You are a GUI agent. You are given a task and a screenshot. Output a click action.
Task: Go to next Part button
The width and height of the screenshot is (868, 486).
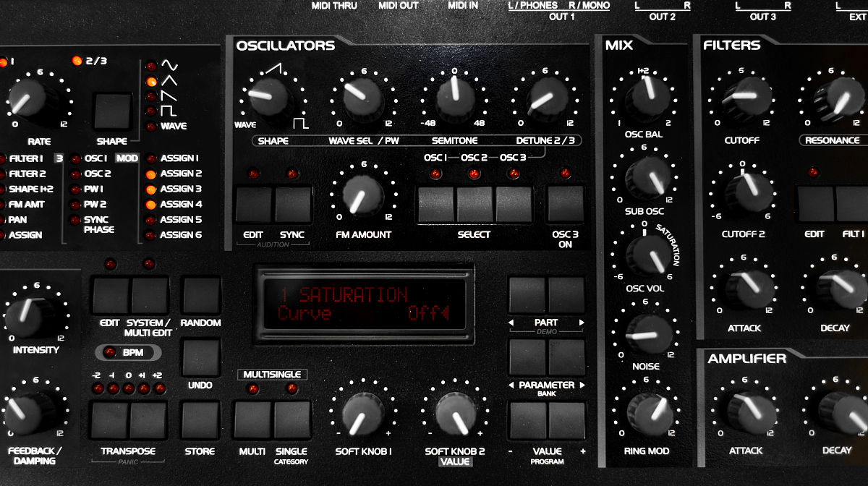click(x=566, y=294)
